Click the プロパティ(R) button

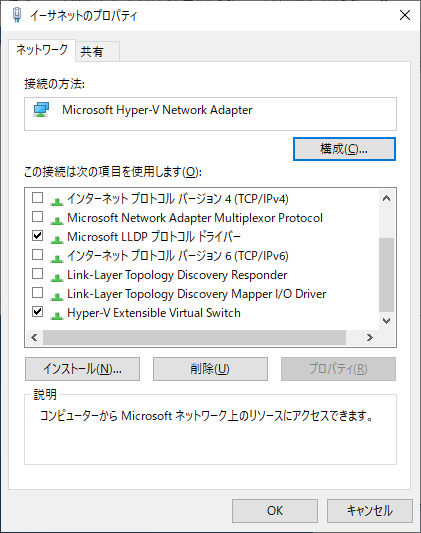[338, 369]
